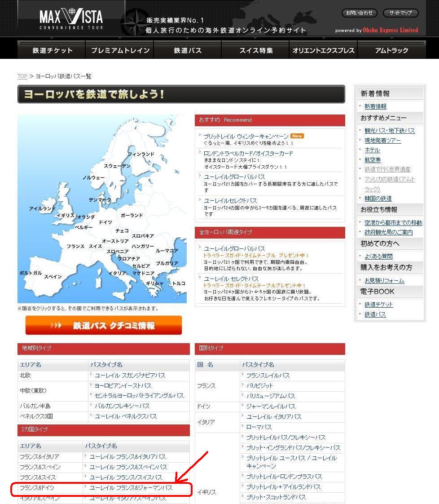Select フランス on the Europe map
Image resolution: width=439 pixels, height=504 pixels.
pos(75,247)
